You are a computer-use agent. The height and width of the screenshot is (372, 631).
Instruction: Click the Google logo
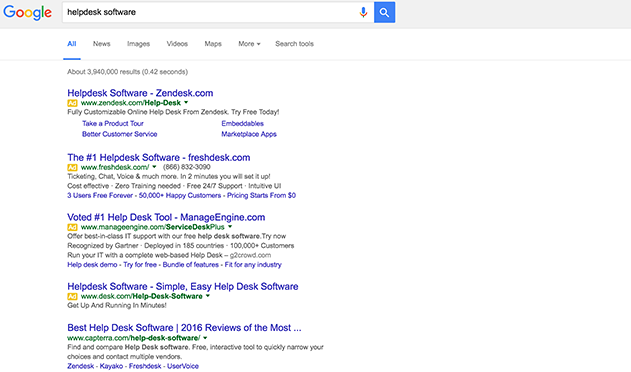pos(27,12)
